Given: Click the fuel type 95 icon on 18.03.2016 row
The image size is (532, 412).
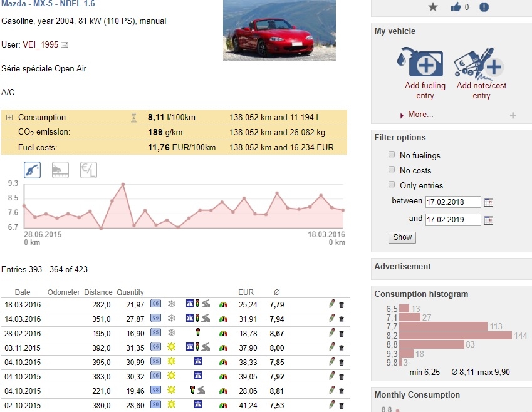Looking at the screenshot, I should click(156, 304).
